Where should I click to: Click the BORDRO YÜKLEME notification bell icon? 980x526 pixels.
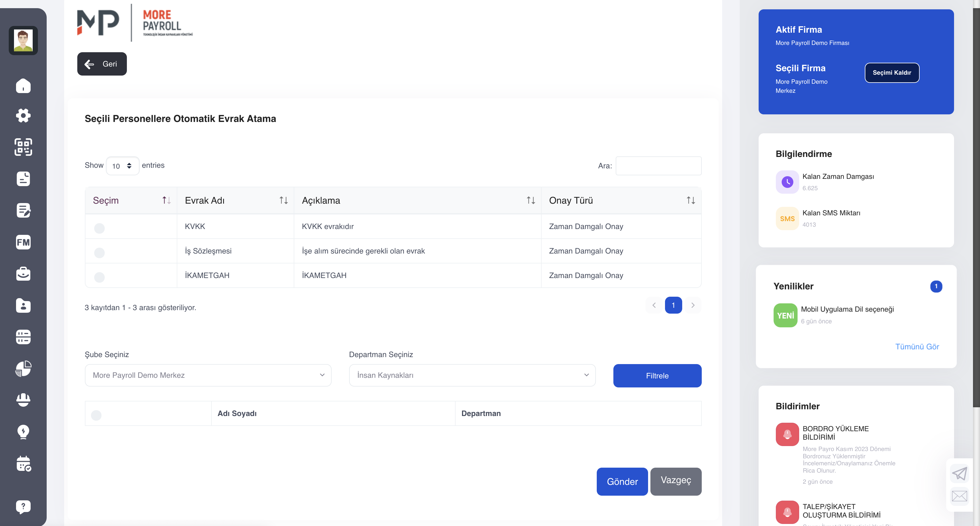click(x=787, y=434)
